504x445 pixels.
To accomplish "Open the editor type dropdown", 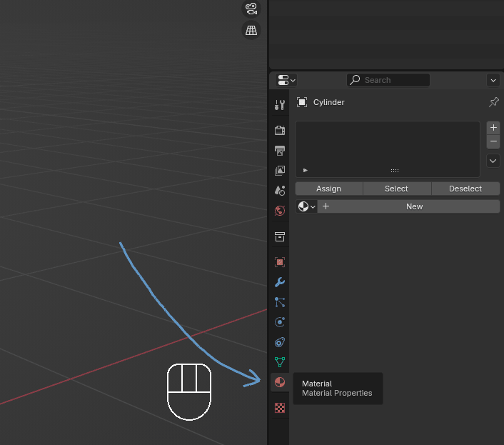I will pyautogui.click(x=286, y=80).
